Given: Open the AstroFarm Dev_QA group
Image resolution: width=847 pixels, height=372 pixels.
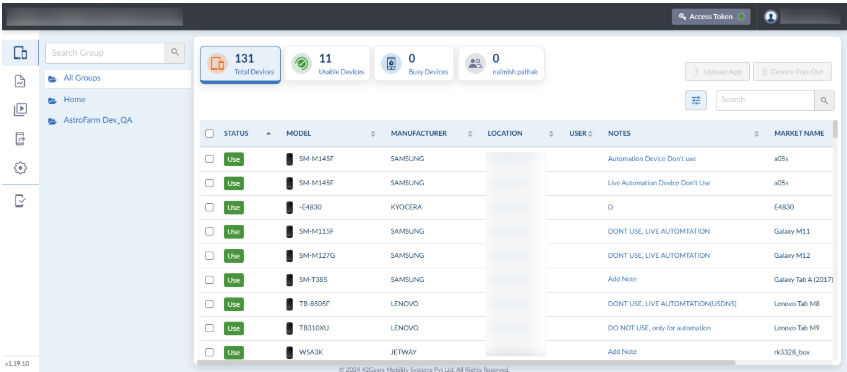Looking at the screenshot, I should (x=98, y=120).
